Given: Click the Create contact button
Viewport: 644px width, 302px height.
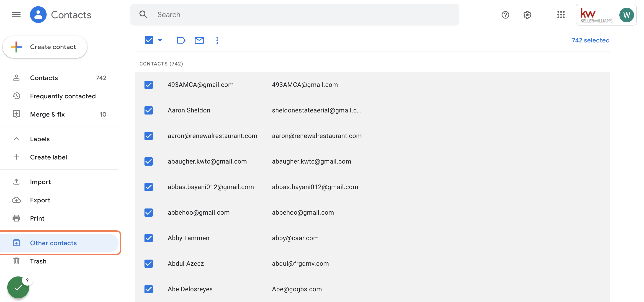Looking at the screenshot, I should pyautogui.click(x=45, y=47).
